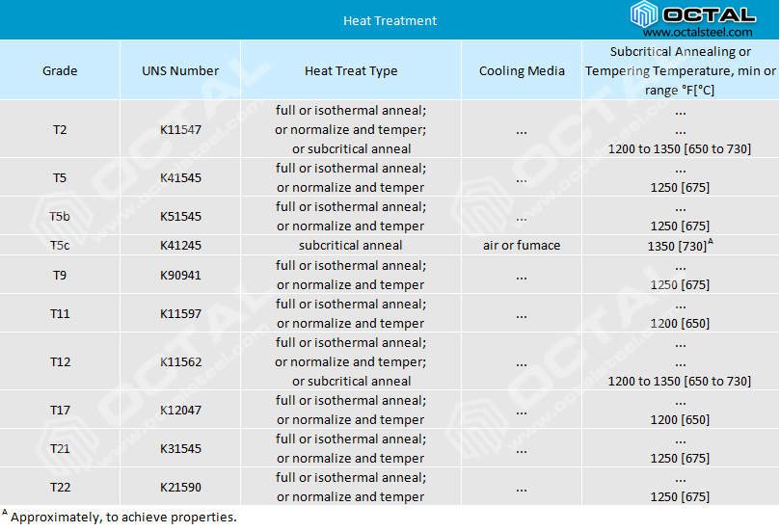This screenshot has width=780, height=532.
Task: Click the Heat Treat Type header
Action: [351, 70]
